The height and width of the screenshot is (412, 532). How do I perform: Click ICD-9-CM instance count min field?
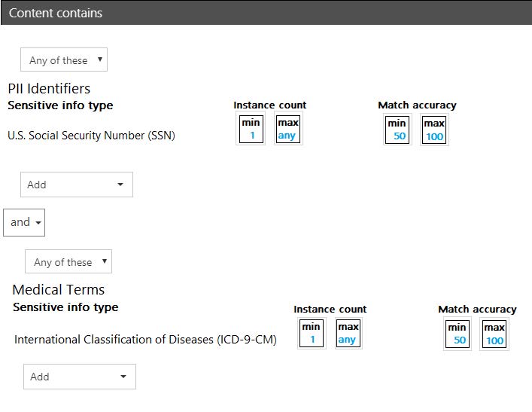pyautogui.click(x=311, y=333)
